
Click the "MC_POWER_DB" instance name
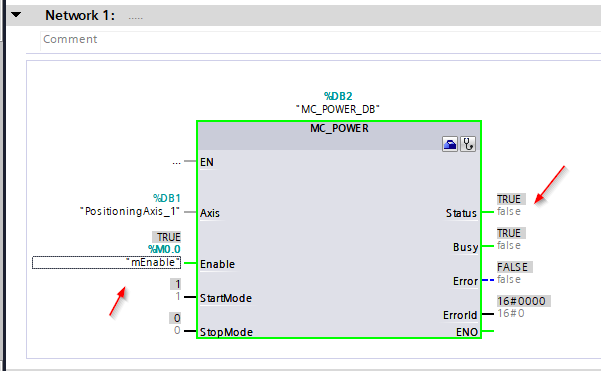[x=338, y=109]
